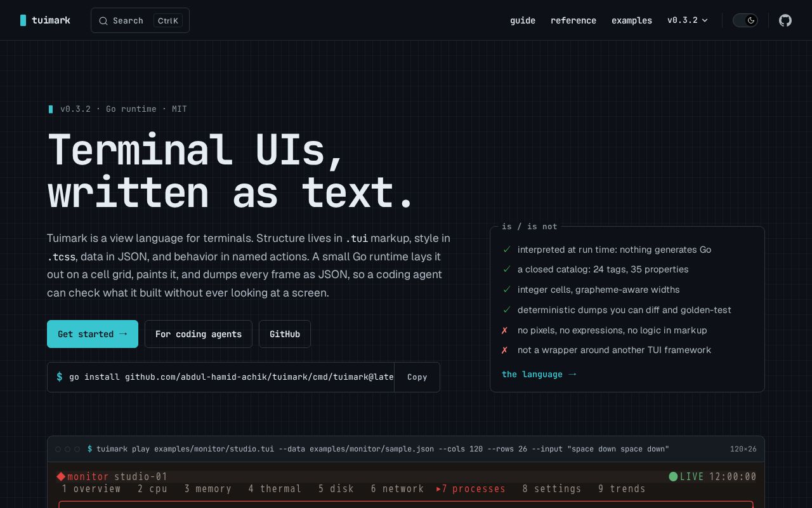
Task: Copy the go install command
Action: point(417,377)
